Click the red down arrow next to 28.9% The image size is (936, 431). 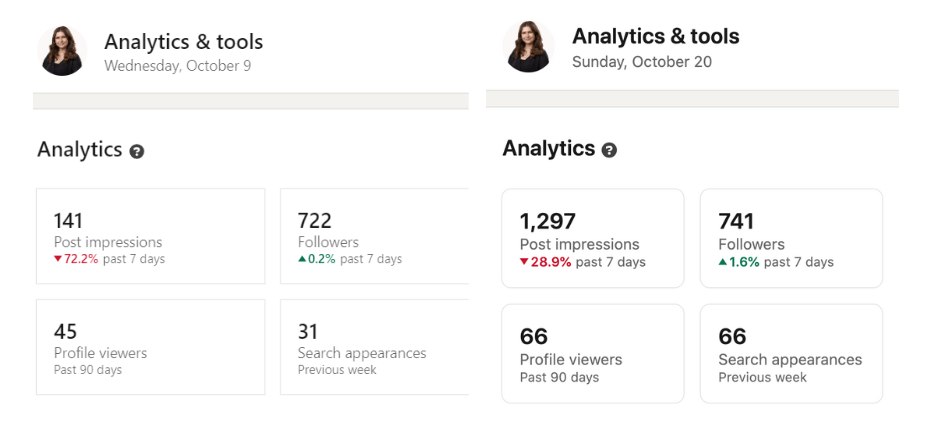point(524,263)
